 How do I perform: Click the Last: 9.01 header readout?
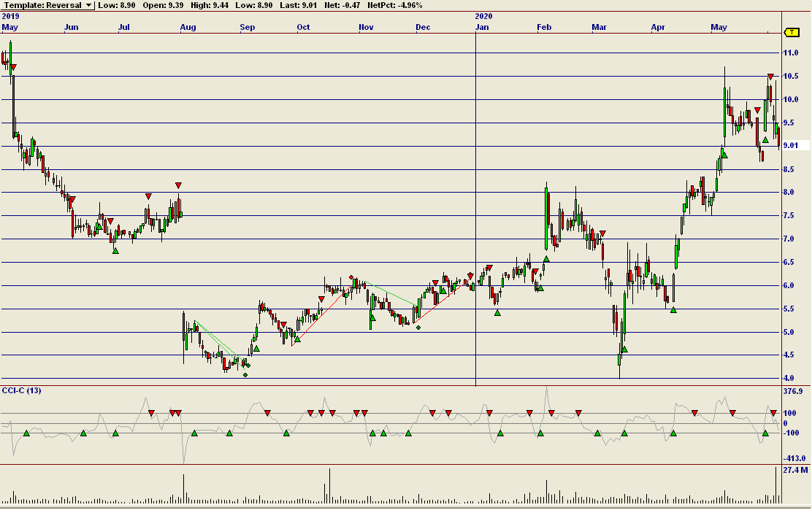[x=298, y=5]
